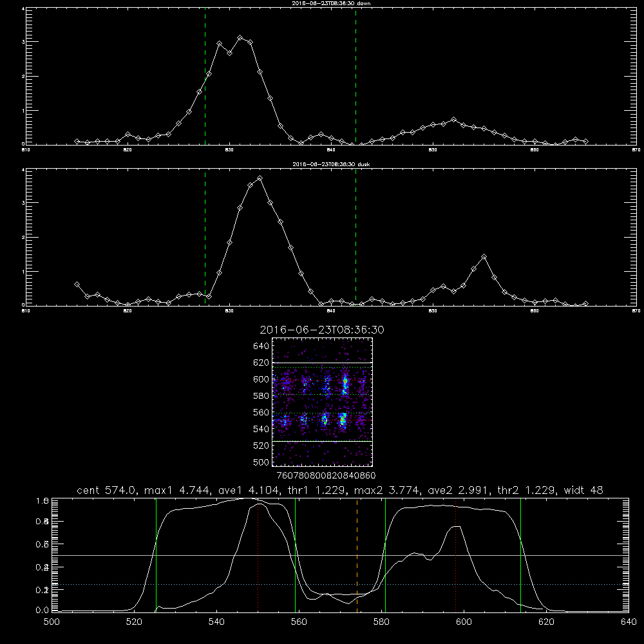Click bottom plot x-axis label 540
Viewport: 644px width, 644px height.
[x=216, y=622]
